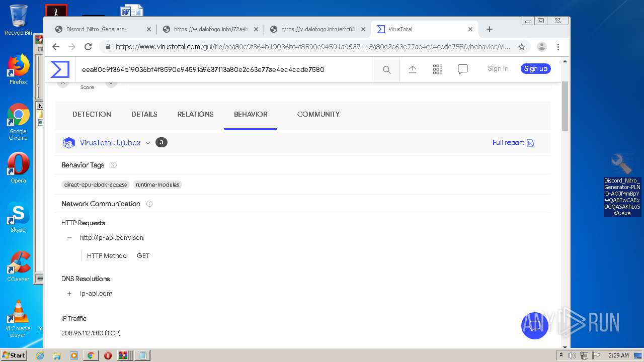The image size is (644, 362).
Task: Open a new Chrome tab with the plus button
Action: [490, 29]
